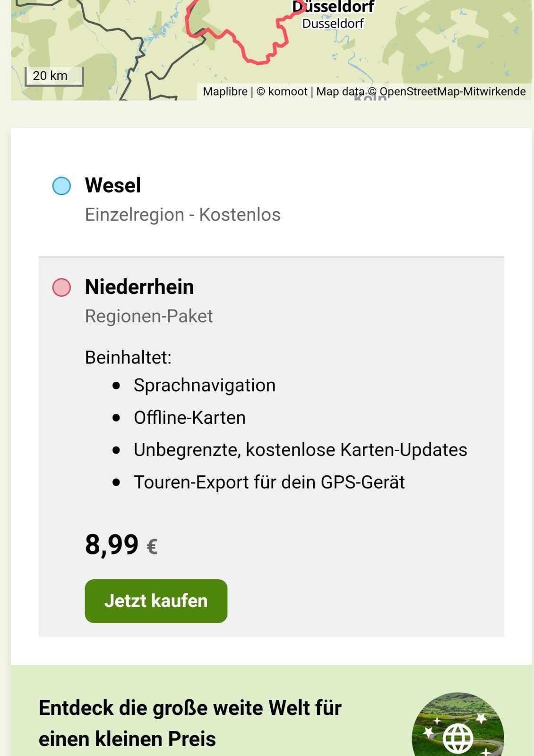The image size is (534, 756).
Task: Select the blue Wesel region circle
Action: pyautogui.click(x=61, y=186)
